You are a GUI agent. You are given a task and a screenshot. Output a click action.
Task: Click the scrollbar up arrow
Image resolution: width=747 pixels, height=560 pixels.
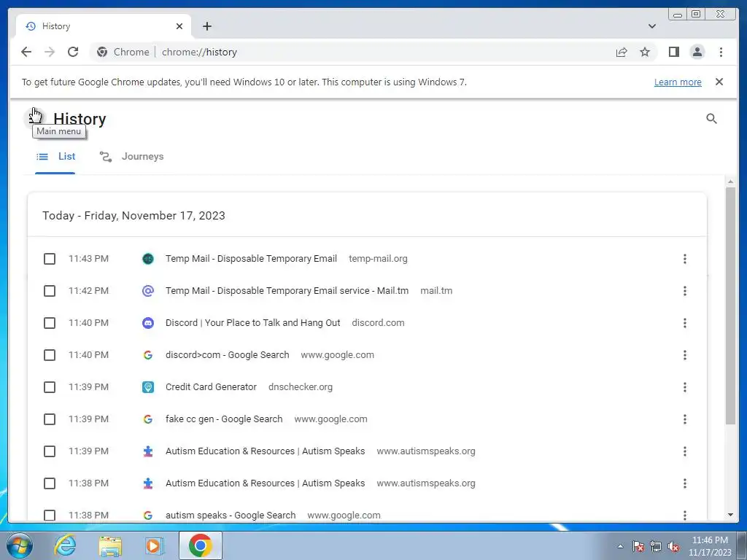coord(730,182)
